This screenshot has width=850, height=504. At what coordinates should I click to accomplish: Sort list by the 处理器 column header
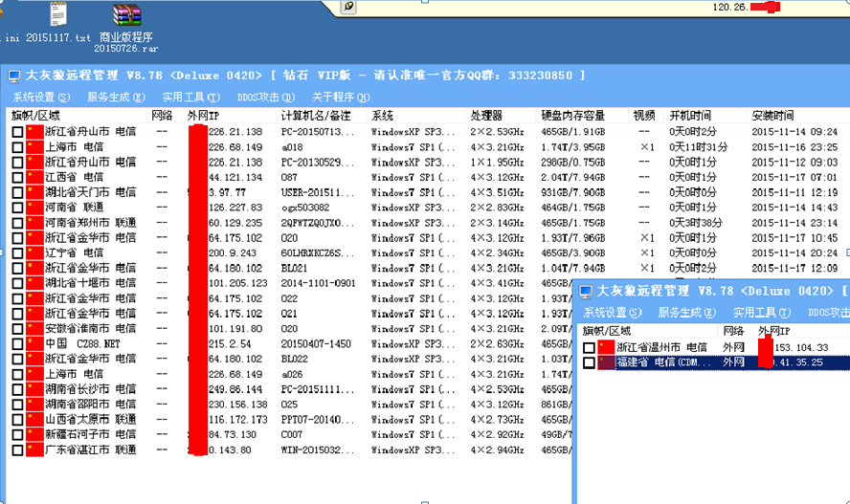488,115
